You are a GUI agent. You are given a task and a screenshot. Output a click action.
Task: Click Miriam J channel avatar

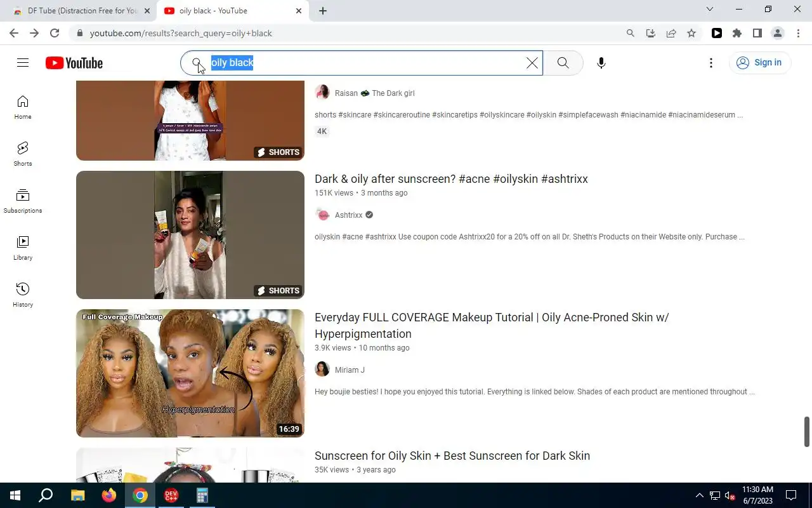click(x=322, y=370)
